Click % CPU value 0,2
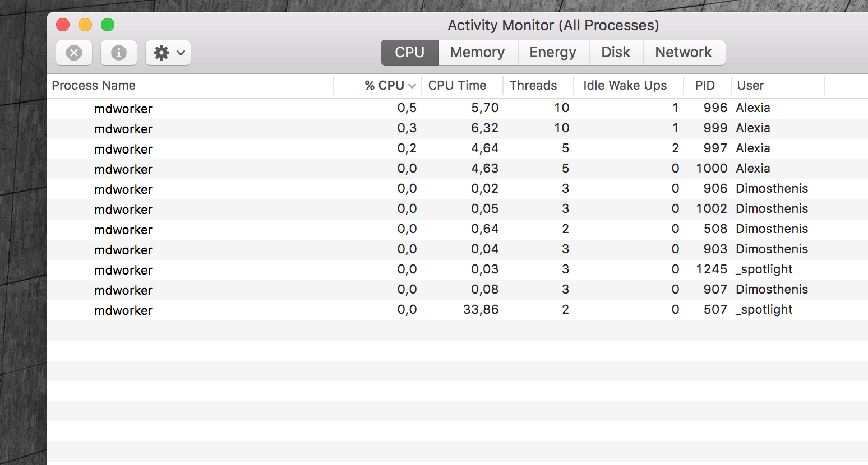This screenshot has height=465, width=868. (x=407, y=148)
